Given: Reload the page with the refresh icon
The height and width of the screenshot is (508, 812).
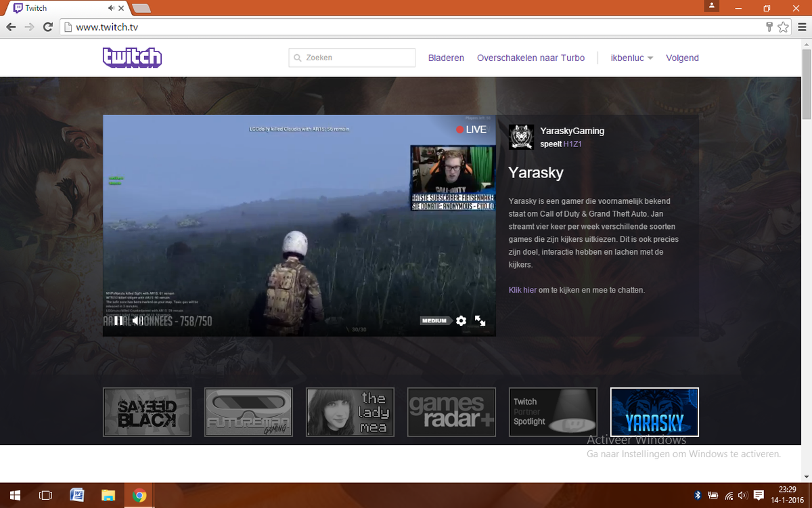Looking at the screenshot, I should [47, 27].
